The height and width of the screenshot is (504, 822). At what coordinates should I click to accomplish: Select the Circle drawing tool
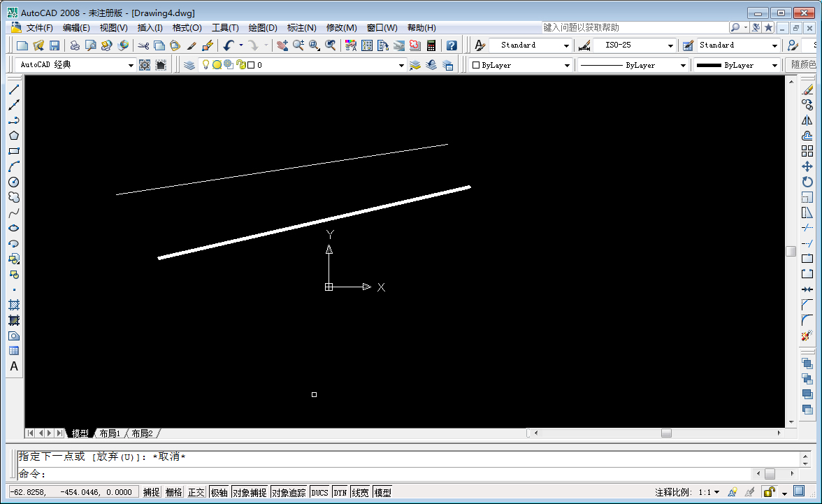click(14, 182)
